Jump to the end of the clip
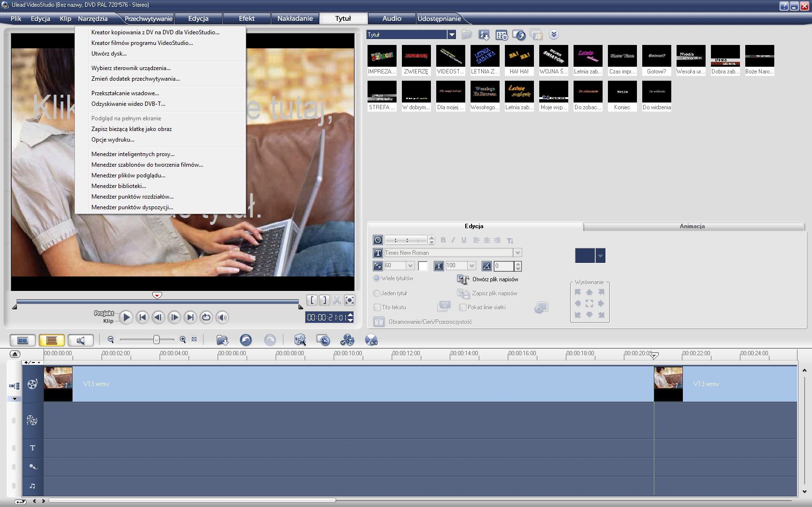The width and height of the screenshot is (812, 507). pos(190,317)
